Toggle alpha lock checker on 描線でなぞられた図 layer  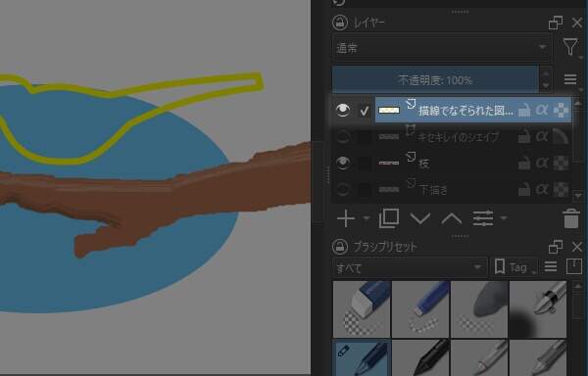coord(561,111)
